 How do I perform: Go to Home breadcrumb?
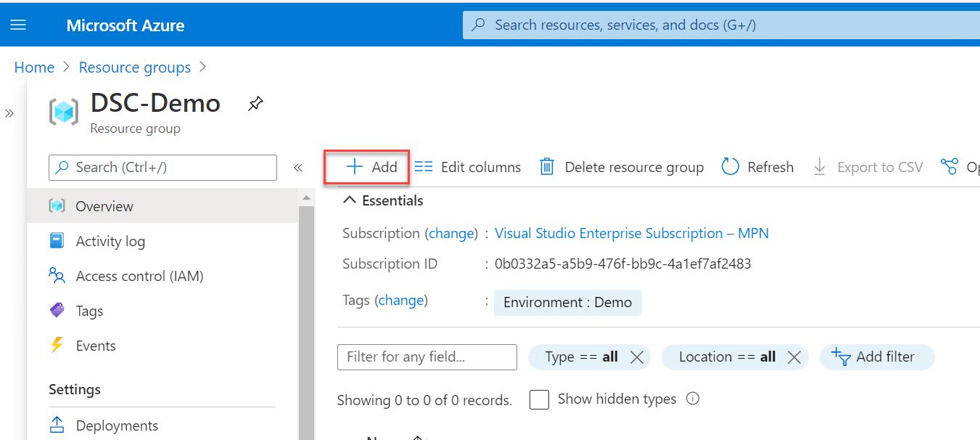tap(34, 68)
